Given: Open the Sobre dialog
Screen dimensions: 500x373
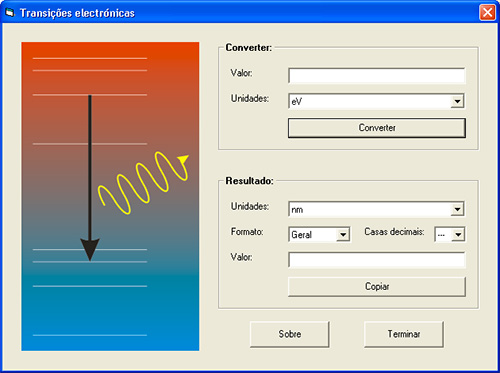Looking at the screenshot, I should tap(290, 334).
